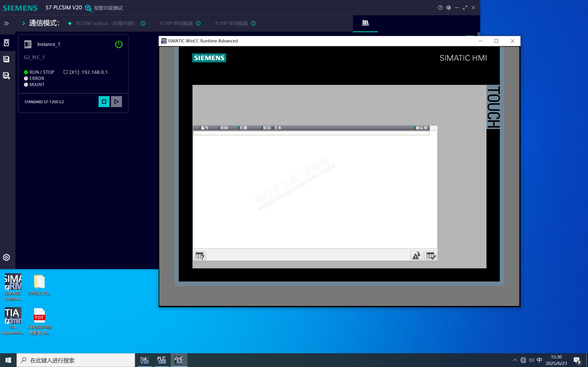Switch to TIA V20 taskbar app
The width and height of the screenshot is (588, 367).
click(144, 360)
